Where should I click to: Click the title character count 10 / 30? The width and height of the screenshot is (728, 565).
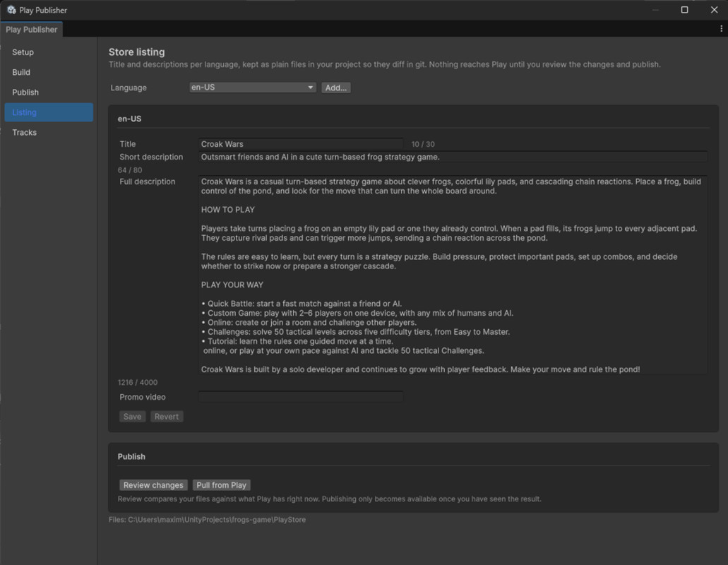coord(423,144)
